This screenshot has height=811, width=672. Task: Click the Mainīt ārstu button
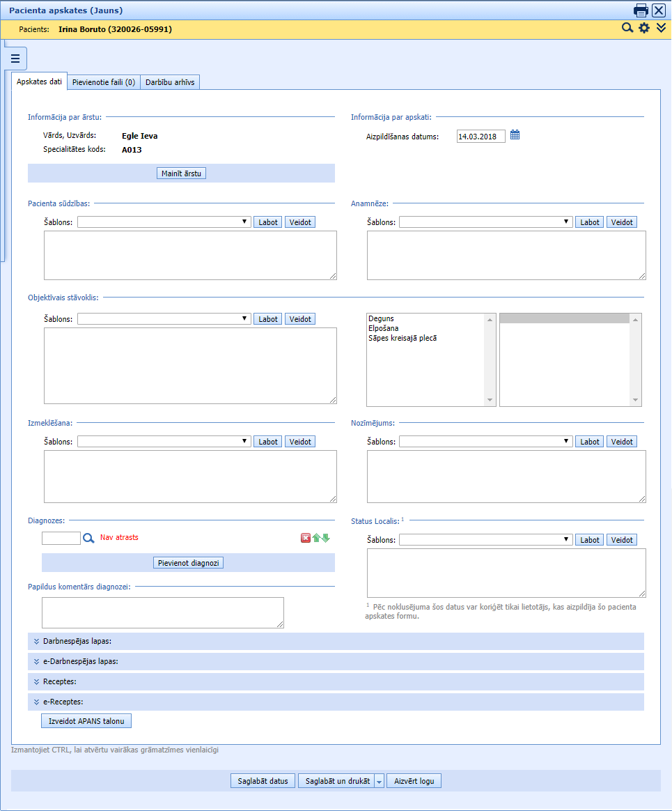tap(181, 173)
